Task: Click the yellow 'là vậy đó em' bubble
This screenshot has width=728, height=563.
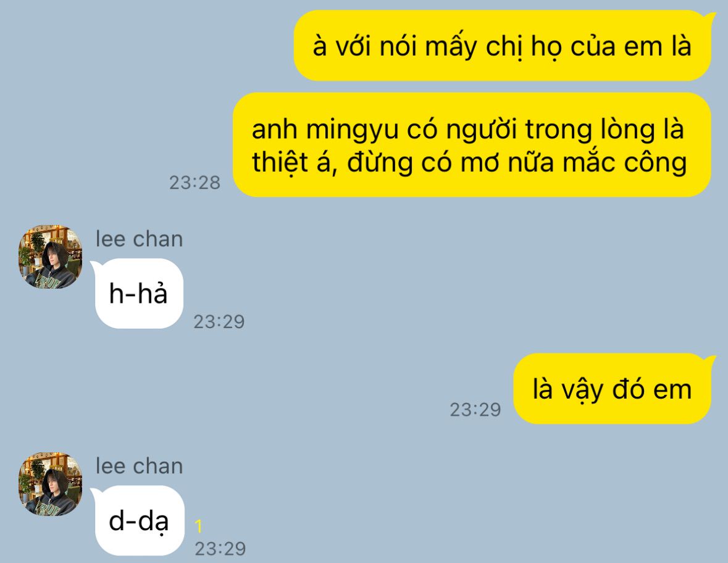Action: point(613,389)
